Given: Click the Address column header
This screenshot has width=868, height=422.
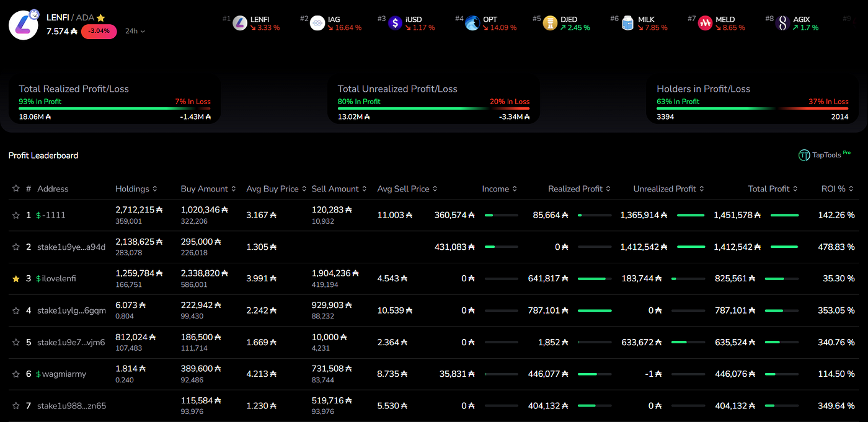Looking at the screenshot, I should click(x=53, y=188).
